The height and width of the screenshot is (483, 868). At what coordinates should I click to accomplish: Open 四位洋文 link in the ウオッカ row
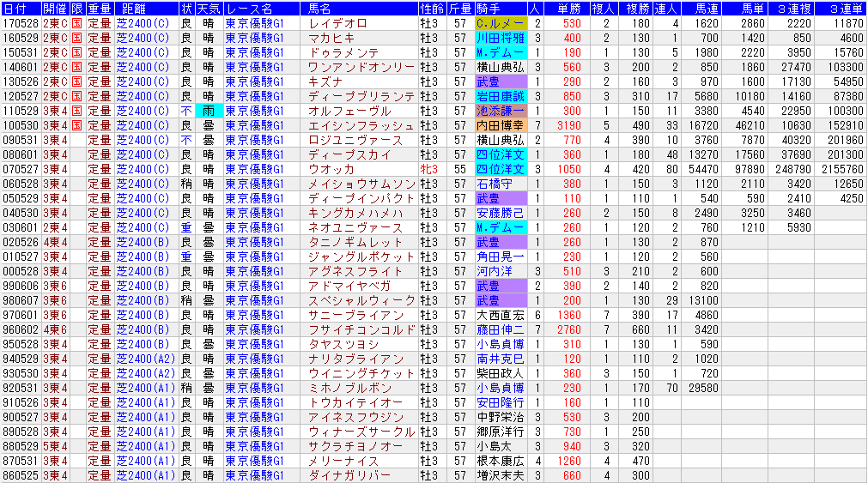pyautogui.click(x=500, y=169)
